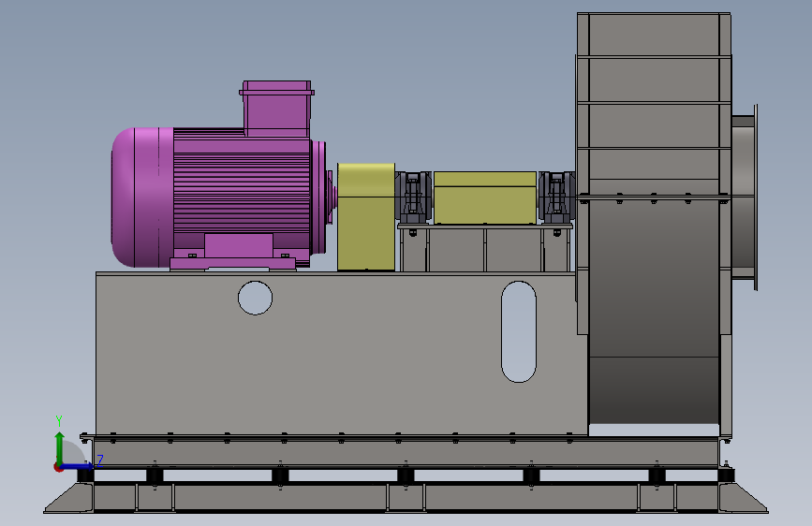Select the motor terminal box on top
This screenshot has width=812, height=526.
[x=276, y=109]
